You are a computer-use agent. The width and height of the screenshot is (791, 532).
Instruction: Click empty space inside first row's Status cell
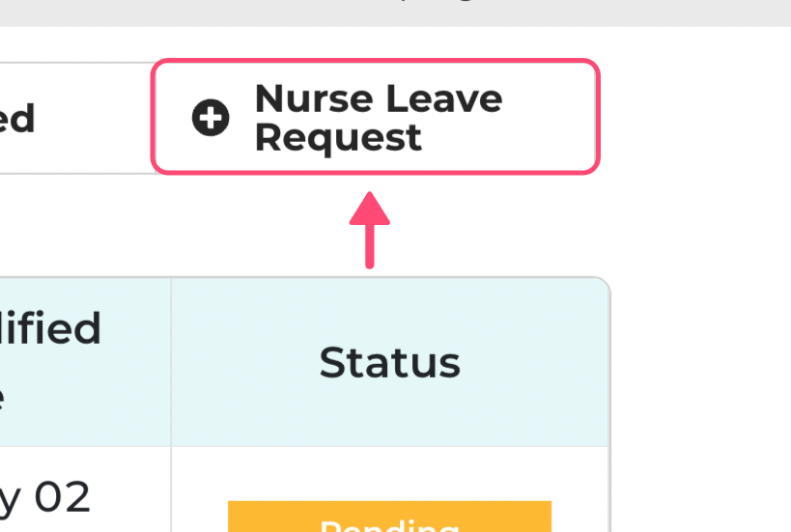coord(389,472)
